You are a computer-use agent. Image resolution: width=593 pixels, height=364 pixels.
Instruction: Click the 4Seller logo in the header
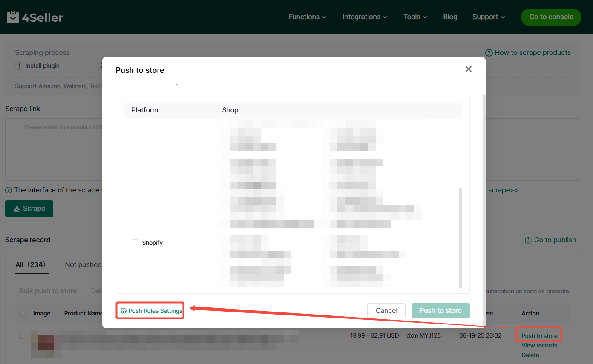click(35, 17)
